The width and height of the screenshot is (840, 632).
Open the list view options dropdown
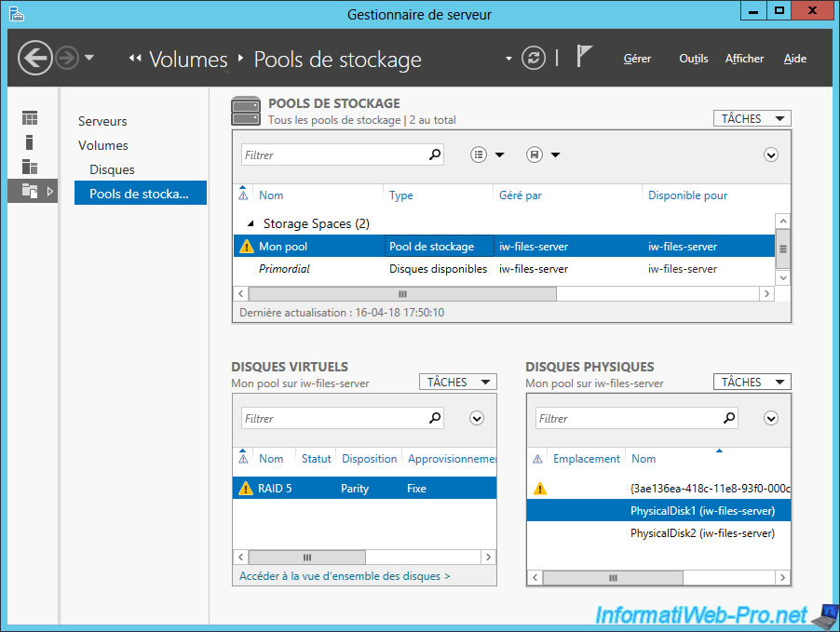pos(487,155)
